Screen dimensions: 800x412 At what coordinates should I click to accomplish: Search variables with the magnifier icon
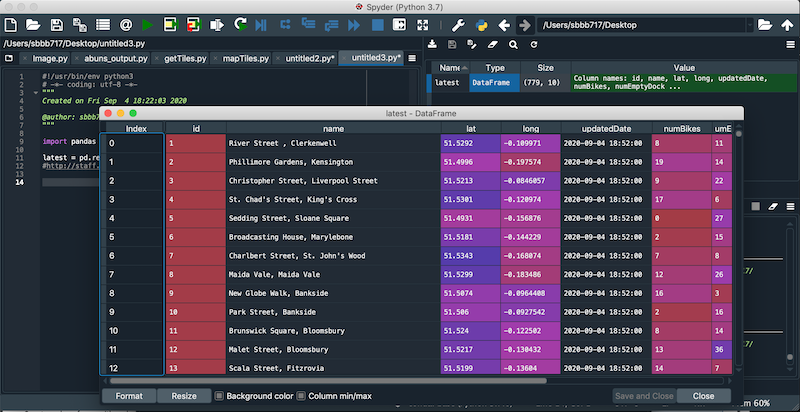(x=513, y=44)
